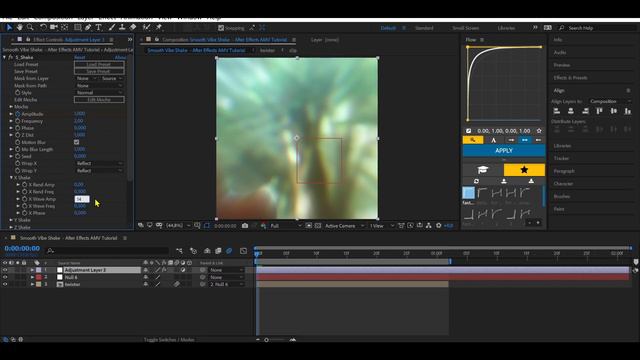Image resolution: width=640 pixels, height=360 pixels.
Task: Take a snapshot with the camera icon
Action: click(x=245, y=225)
